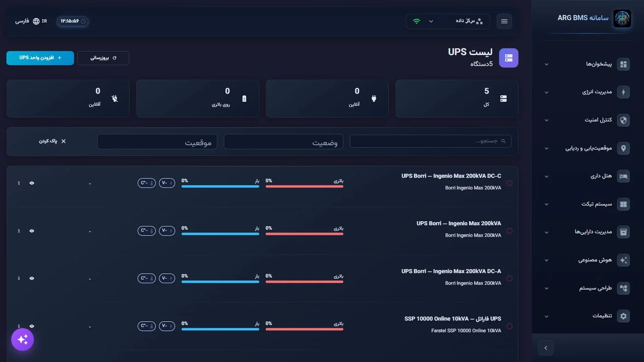View details eye icon for UPS Borri DC-C

[x=32, y=183]
